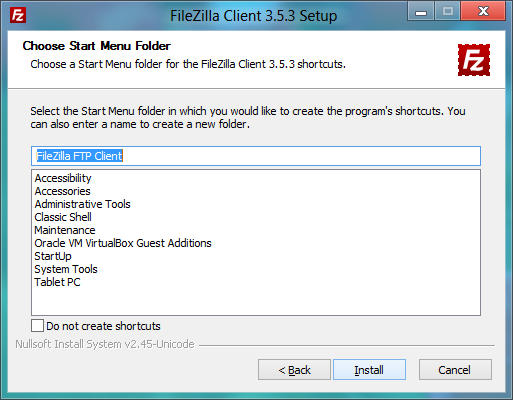513x400 pixels.
Task: Go back with the Back button
Action: coord(294,370)
